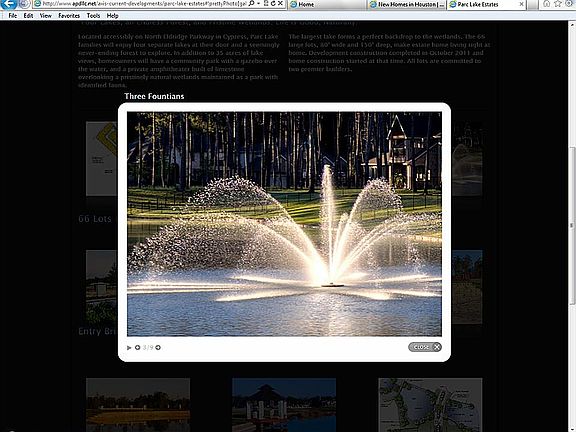Open the address bar dropdown arrow
Viewport: 576px width, 432px height.
pyautogui.click(x=259, y=4)
